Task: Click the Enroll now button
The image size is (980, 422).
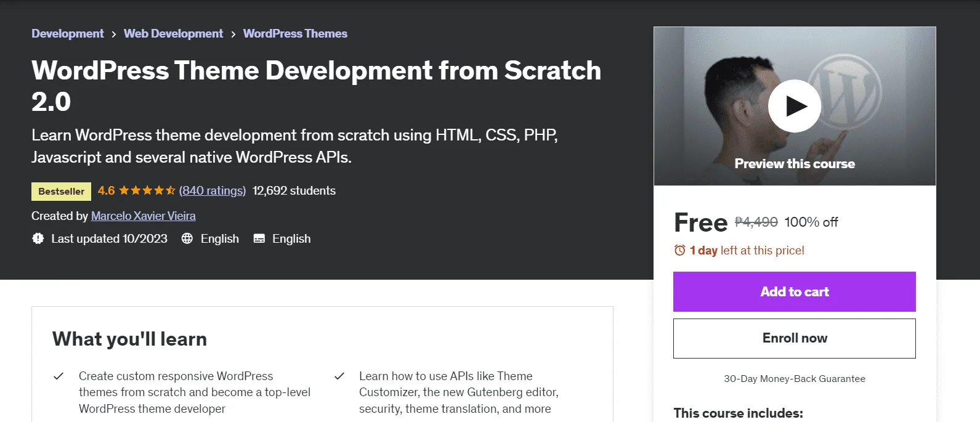Action: (x=795, y=338)
